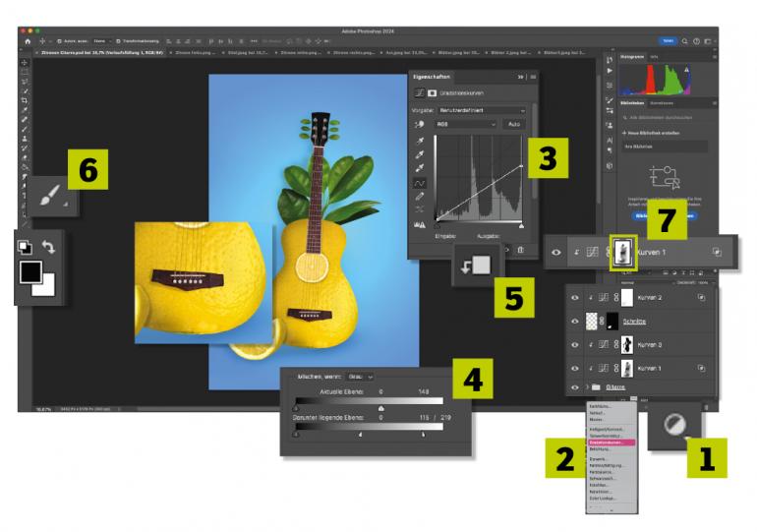Viewport: 757px width, 532px height.
Task: Select the Crop tool
Action: pos(25,100)
